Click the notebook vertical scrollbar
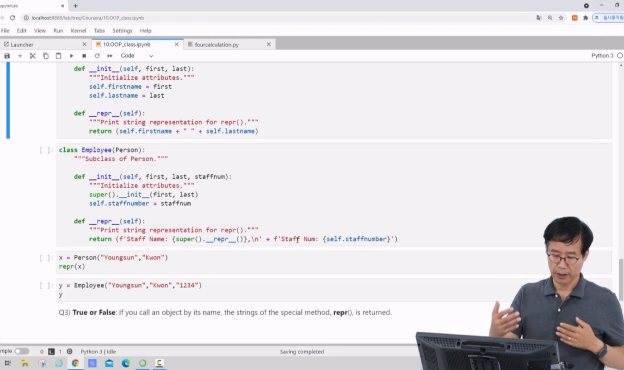 pyautogui.click(x=620, y=280)
